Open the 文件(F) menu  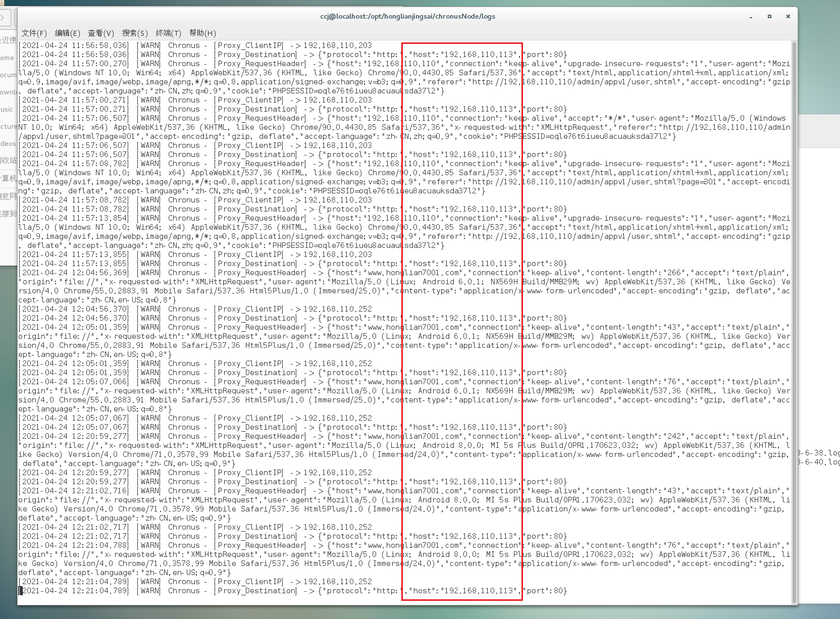[34, 33]
